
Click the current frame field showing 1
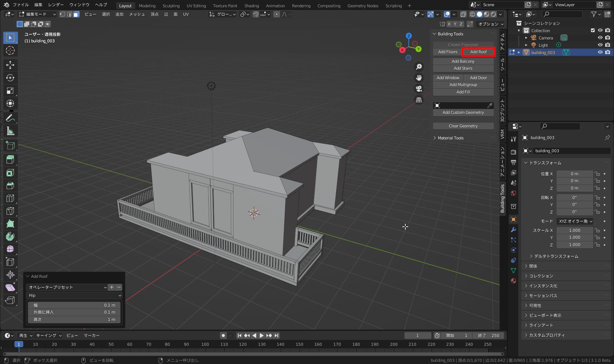pos(418,335)
